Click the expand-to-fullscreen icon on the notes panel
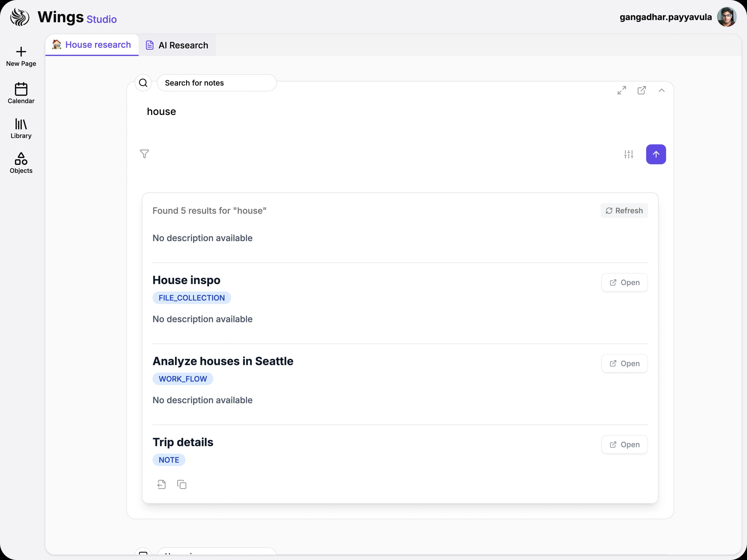The height and width of the screenshot is (560, 747). click(622, 90)
